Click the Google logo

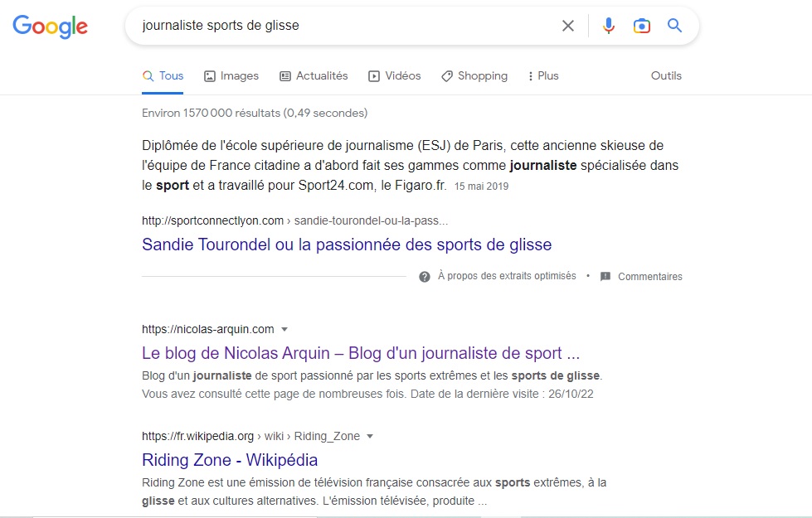point(50,27)
